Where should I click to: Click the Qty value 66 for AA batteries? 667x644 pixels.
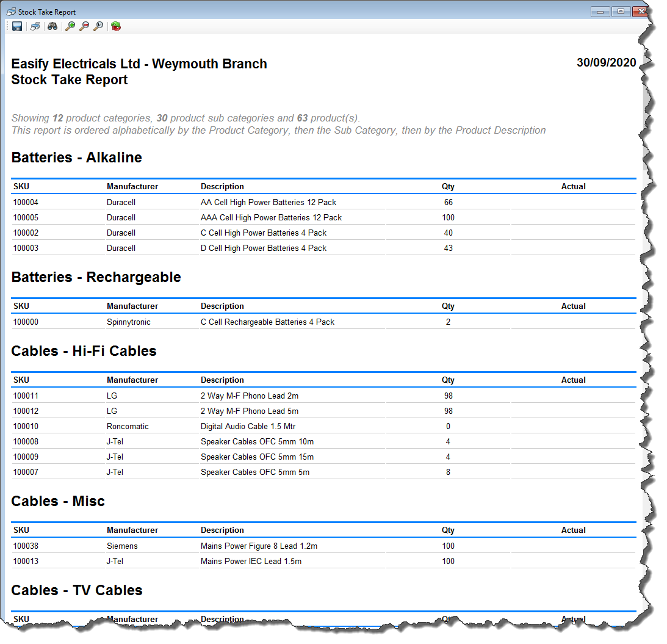[448, 202]
